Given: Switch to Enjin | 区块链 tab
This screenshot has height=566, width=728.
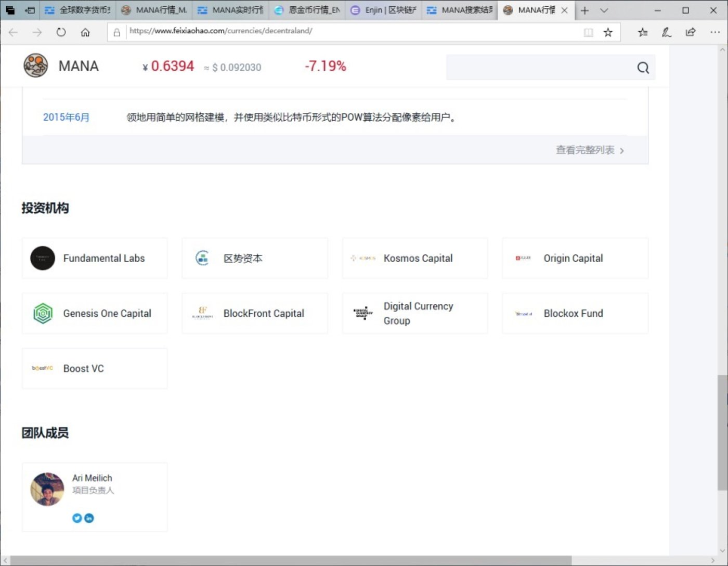Looking at the screenshot, I should 383,10.
